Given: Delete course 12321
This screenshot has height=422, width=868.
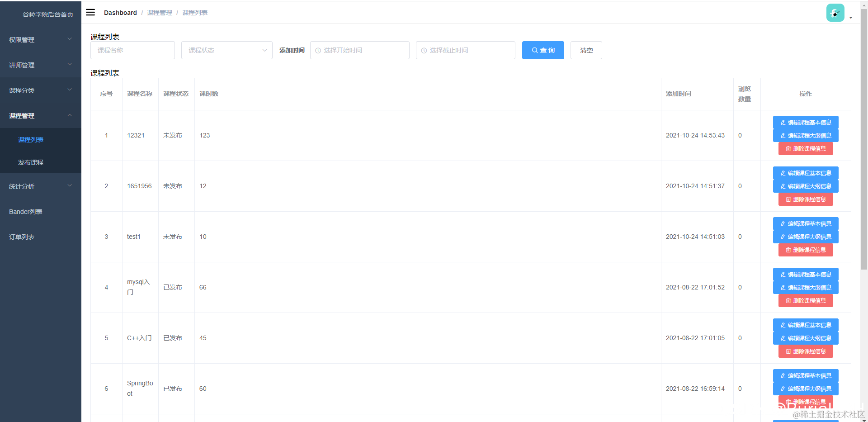Looking at the screenshot, I should tap(806, 149).
